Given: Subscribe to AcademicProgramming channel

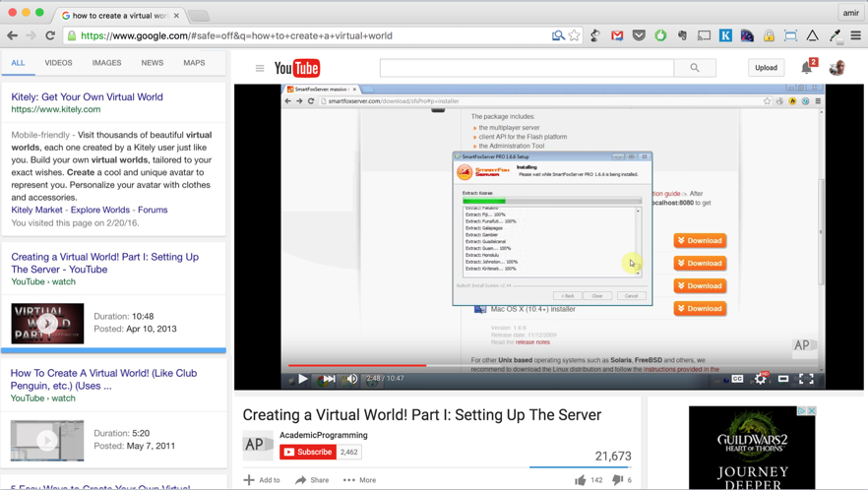Looking at the screenshot, I should click(308, 452).
